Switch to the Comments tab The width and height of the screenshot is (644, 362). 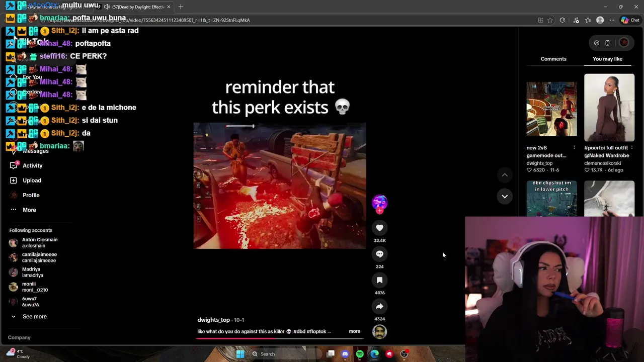(x=553, y=59)
